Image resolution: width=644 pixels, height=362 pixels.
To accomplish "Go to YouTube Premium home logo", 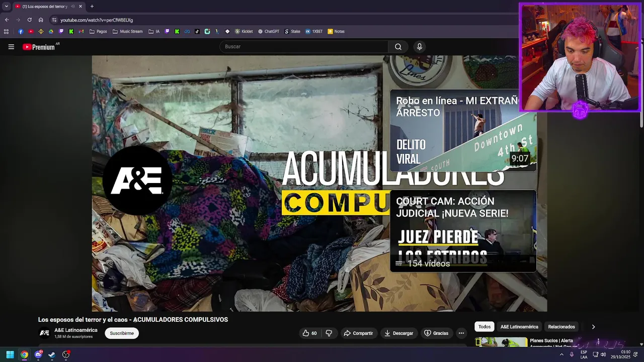I will point(39,47).
